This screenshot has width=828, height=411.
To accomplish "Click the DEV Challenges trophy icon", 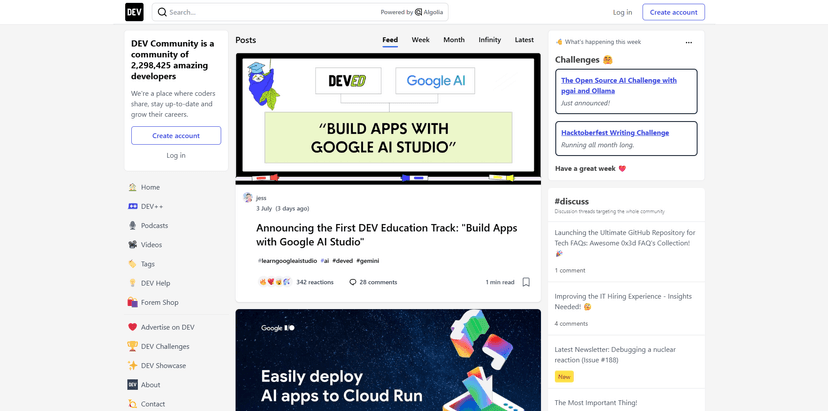I will (x=133, y=347).
